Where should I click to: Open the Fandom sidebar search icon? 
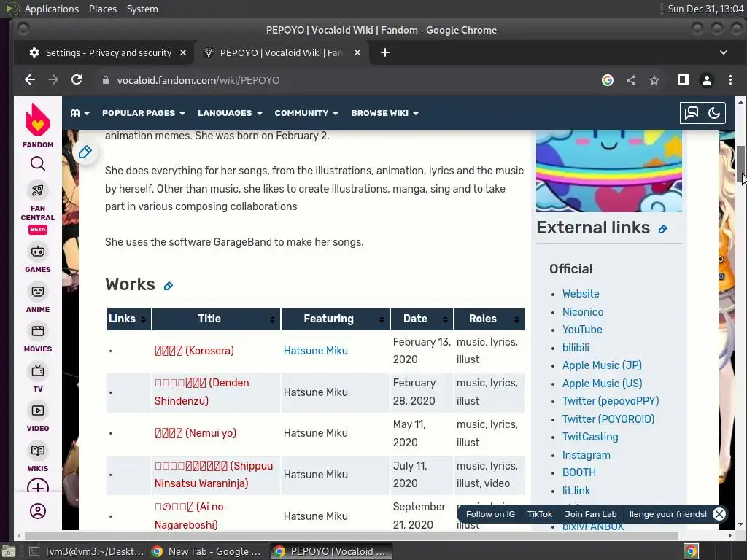38,164
